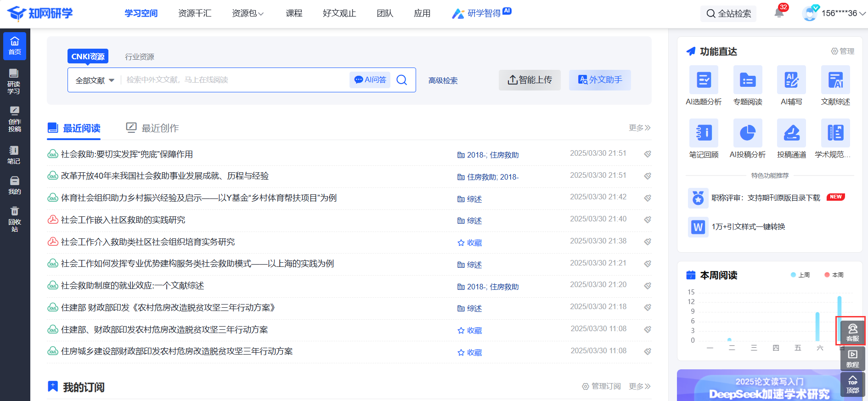Screen dimensions: 868x401
Task: Click folder tag 住房救助; 2018- on 改革开放40年 row
Action: 488,177
